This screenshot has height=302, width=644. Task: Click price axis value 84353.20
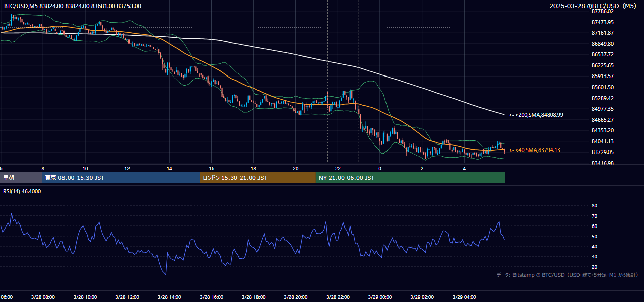pyautogui.click(x=603, y=130)
